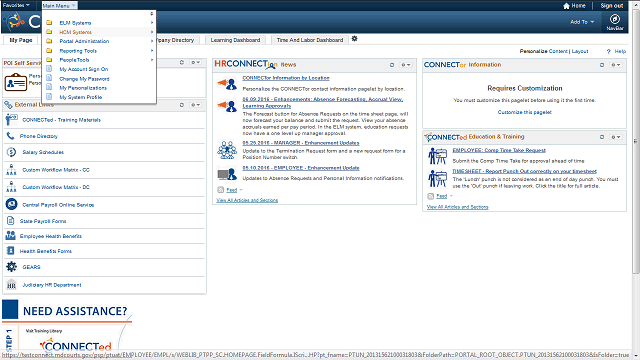Open the Add To dropdown
The height and width of the screenshot is (360, 640).
582,22
